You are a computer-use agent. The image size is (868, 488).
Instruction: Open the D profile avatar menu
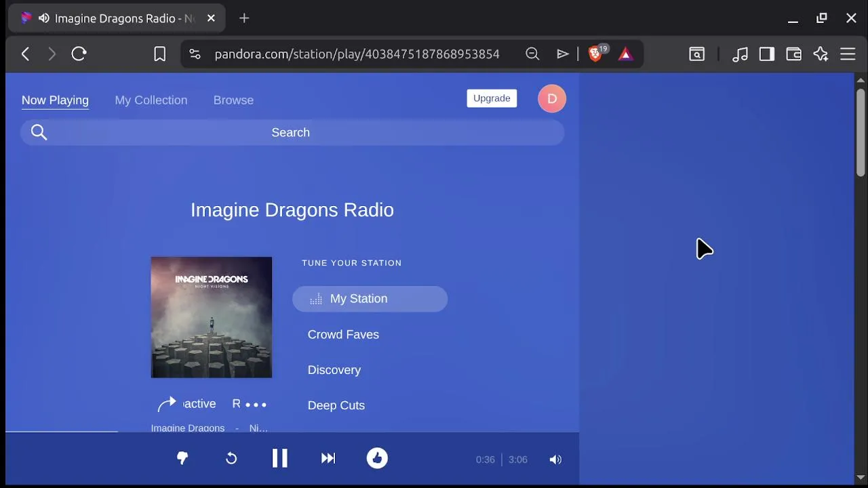(552, 99)
